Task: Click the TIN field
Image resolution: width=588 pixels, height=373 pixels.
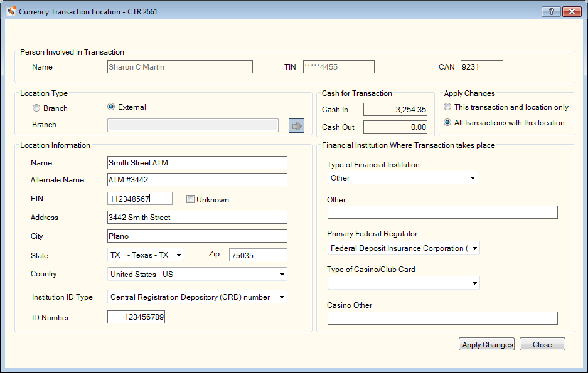Action: pos(339,67)
